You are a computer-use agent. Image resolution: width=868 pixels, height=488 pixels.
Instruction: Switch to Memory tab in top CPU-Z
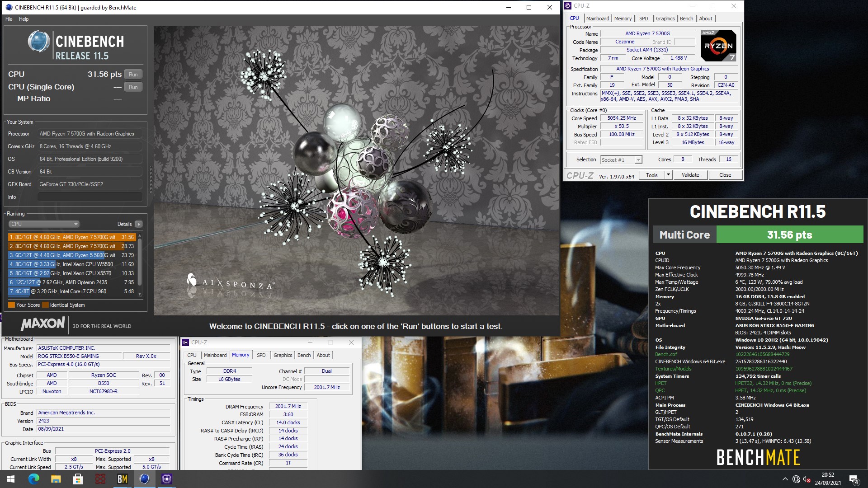(x=623, y=19)
